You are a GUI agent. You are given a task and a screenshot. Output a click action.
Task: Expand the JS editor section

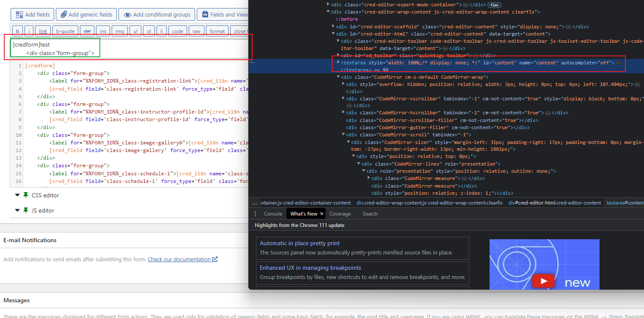17,210
